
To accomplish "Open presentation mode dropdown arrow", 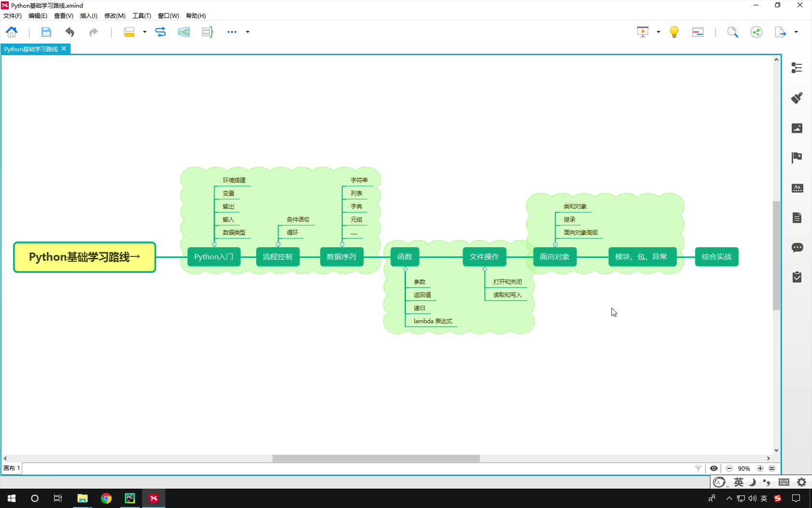I will 658,32.
